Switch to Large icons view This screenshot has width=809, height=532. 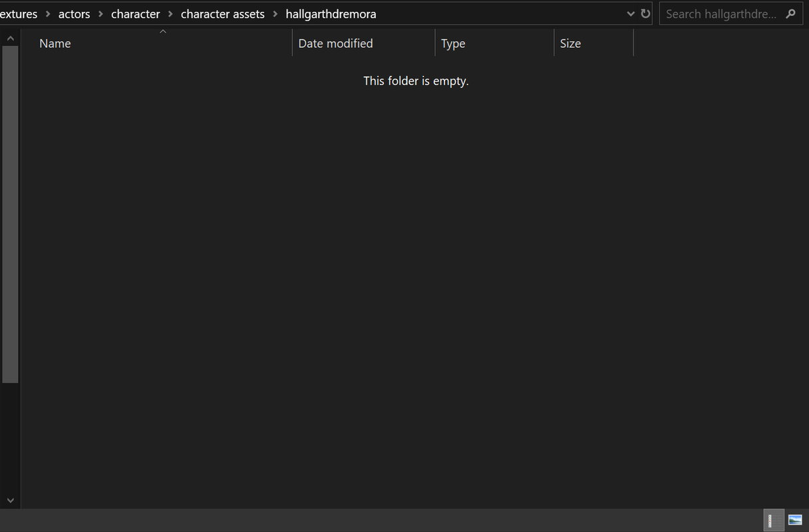pos(795,520)
